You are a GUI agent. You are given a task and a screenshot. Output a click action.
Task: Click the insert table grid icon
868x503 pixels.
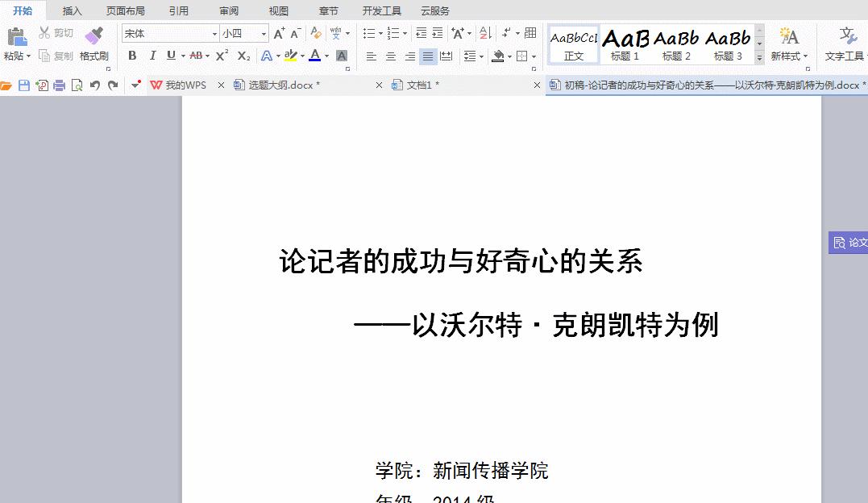pos(530,34)
